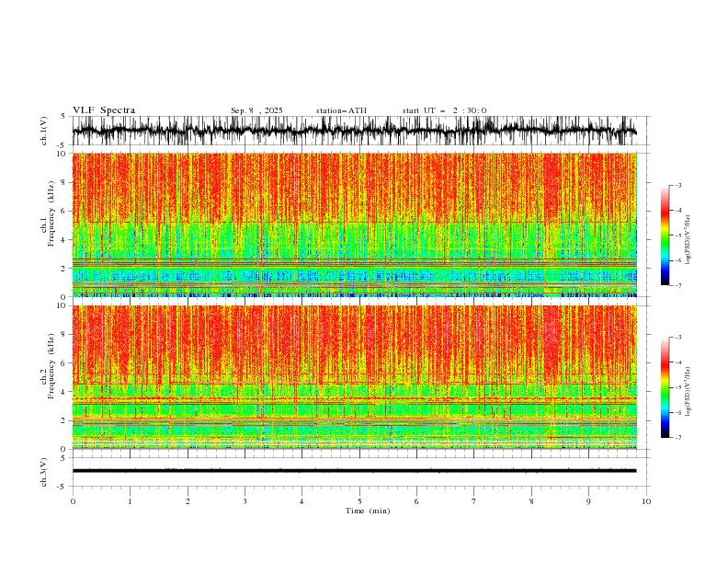The image size is (728, 563).
Task: Click the ch.3 flat waveform trace
Action: (354, 471)
